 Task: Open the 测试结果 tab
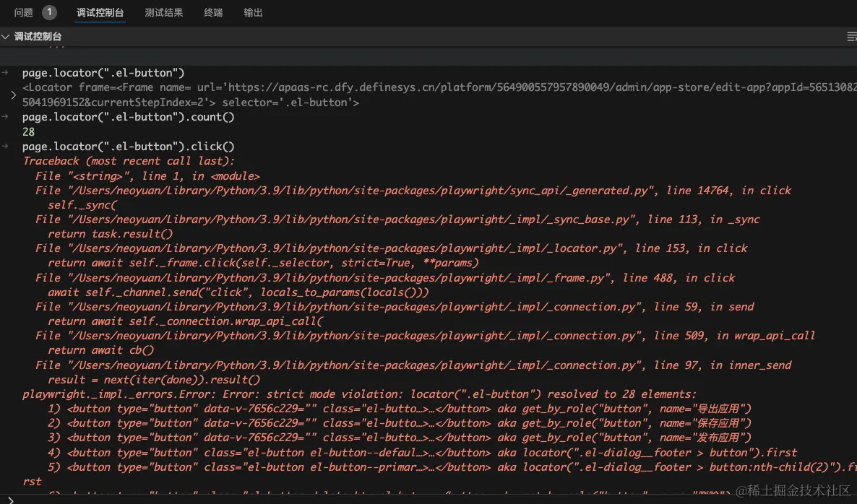tap(163, 12)
